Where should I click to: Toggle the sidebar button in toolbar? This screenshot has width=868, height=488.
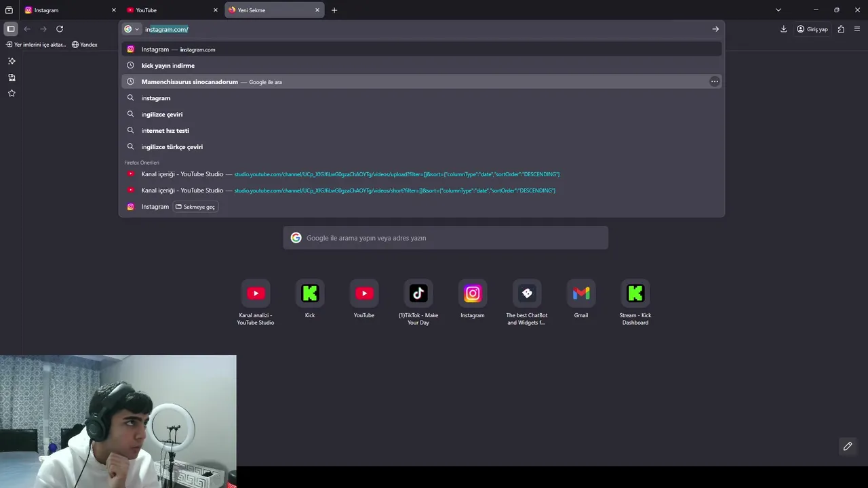(11, 29)
